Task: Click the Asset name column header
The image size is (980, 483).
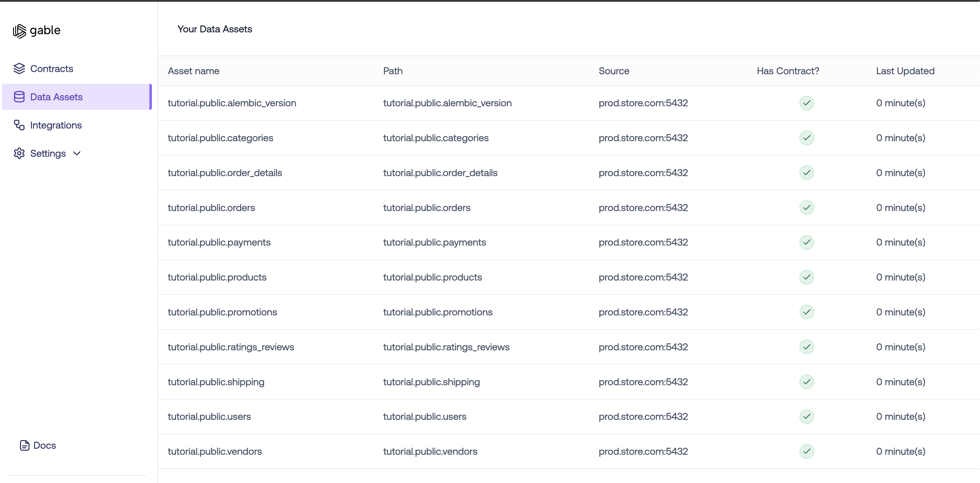Action: pos(193,71)
